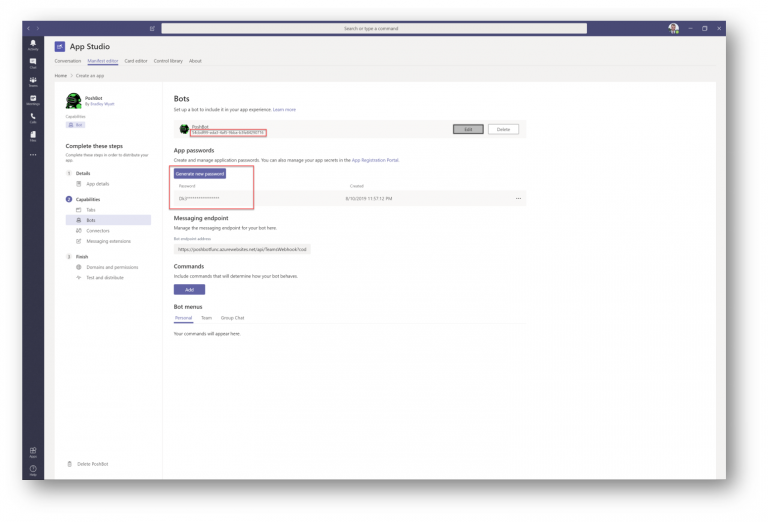This screenshot has height=522, width=768.
Task: Open the Bradley Wyatt author link
Action: pyautogui.click(x=102, y=104)
